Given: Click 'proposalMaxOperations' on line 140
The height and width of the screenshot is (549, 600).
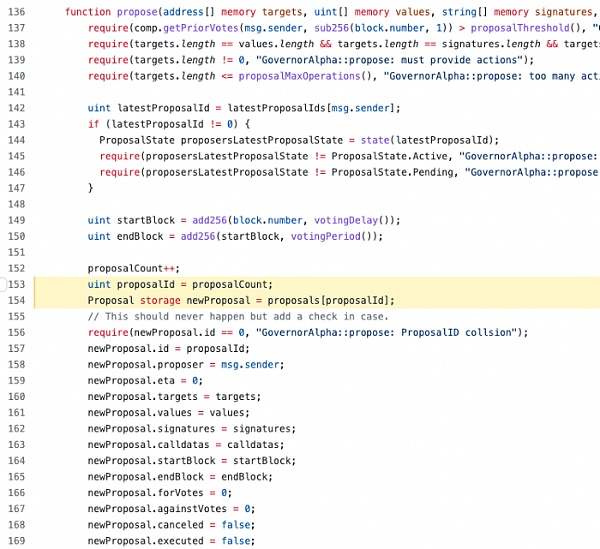Looking at the screenshot, I should click(x=300, y=77).
